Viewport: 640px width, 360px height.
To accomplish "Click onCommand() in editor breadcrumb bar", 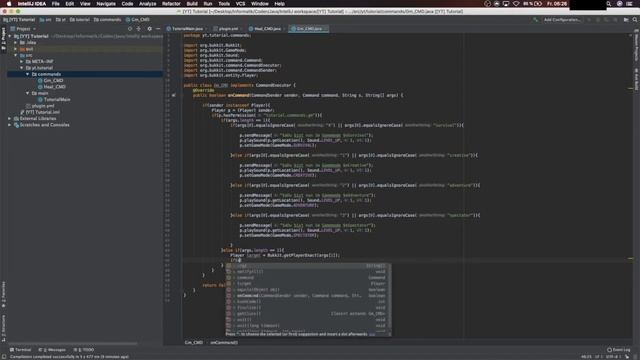I will point(224,342).
